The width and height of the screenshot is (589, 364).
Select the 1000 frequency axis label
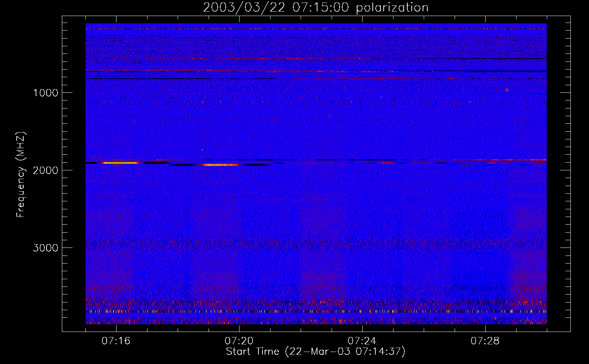pyautogui.click(x=46, y=93)
